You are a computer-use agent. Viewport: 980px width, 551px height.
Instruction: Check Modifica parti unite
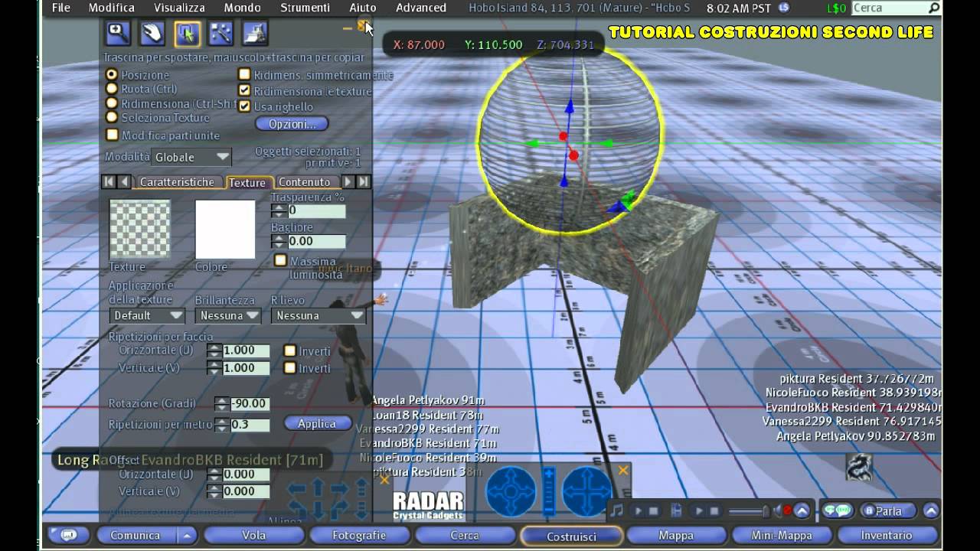point(113,135)
